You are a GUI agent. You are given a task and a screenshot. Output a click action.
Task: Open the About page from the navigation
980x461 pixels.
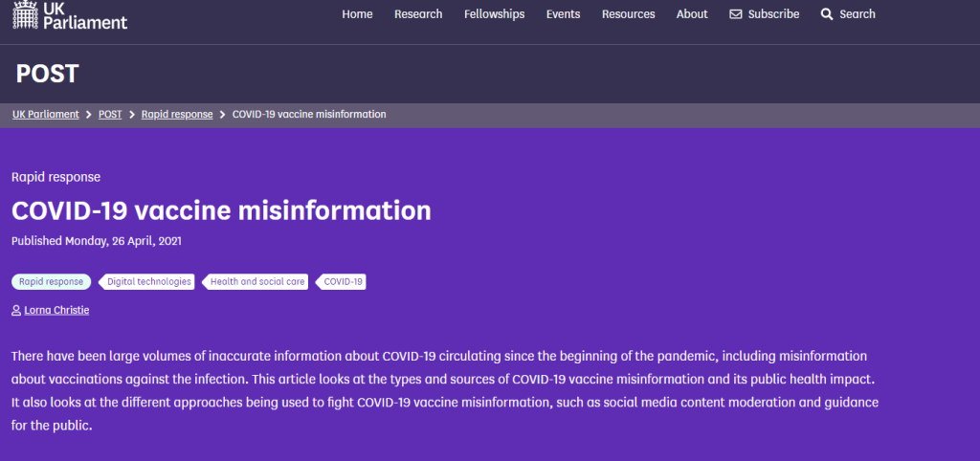[x=692, y=13]
